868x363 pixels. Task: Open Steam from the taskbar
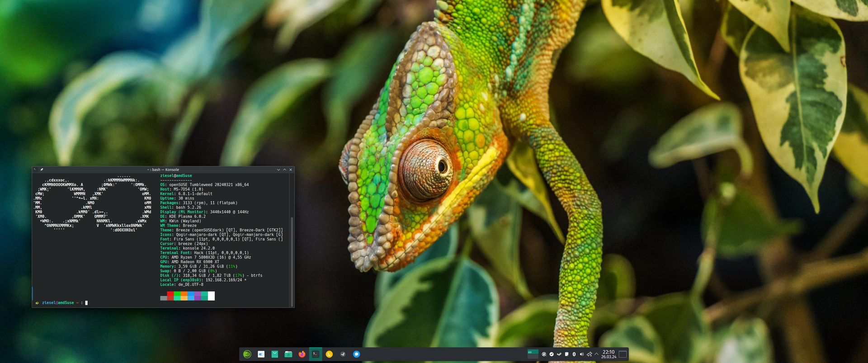(x=343, y=354)
